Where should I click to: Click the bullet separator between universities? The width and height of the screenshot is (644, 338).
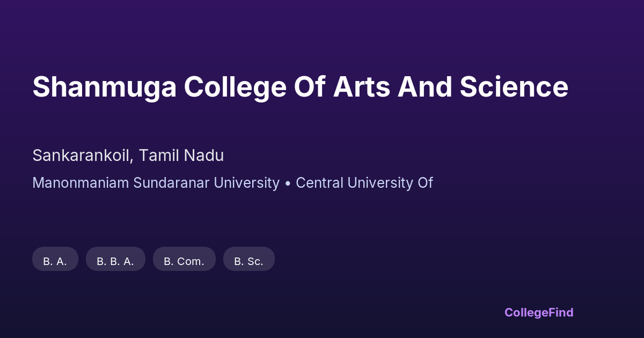[x=288, y=183]
